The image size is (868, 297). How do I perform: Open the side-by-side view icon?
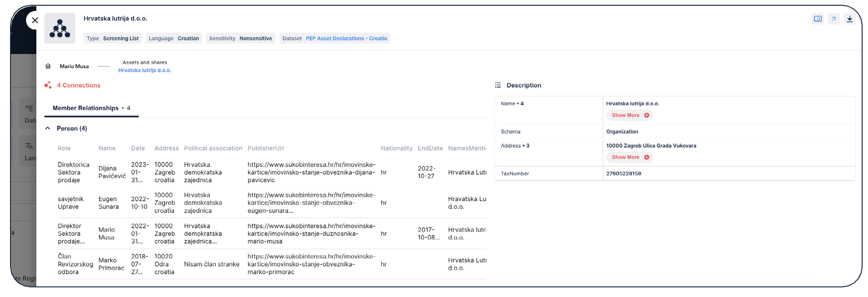818,19
